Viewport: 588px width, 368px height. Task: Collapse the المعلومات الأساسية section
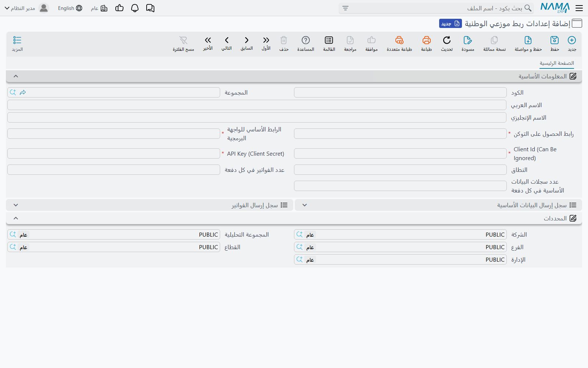16,76
